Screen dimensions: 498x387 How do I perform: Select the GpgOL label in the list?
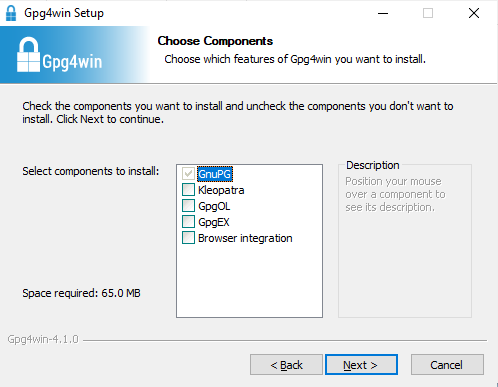(214, 206)
